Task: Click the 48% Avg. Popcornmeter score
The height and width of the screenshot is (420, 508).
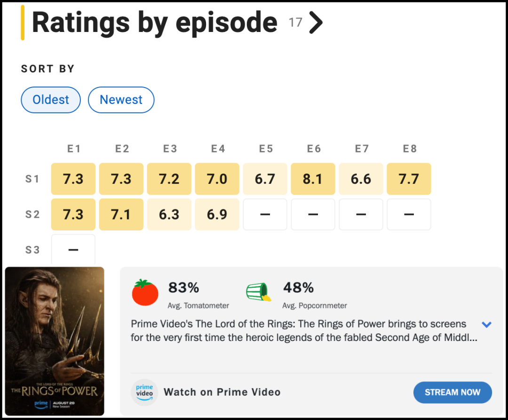Action: click(x=298, y=287)
